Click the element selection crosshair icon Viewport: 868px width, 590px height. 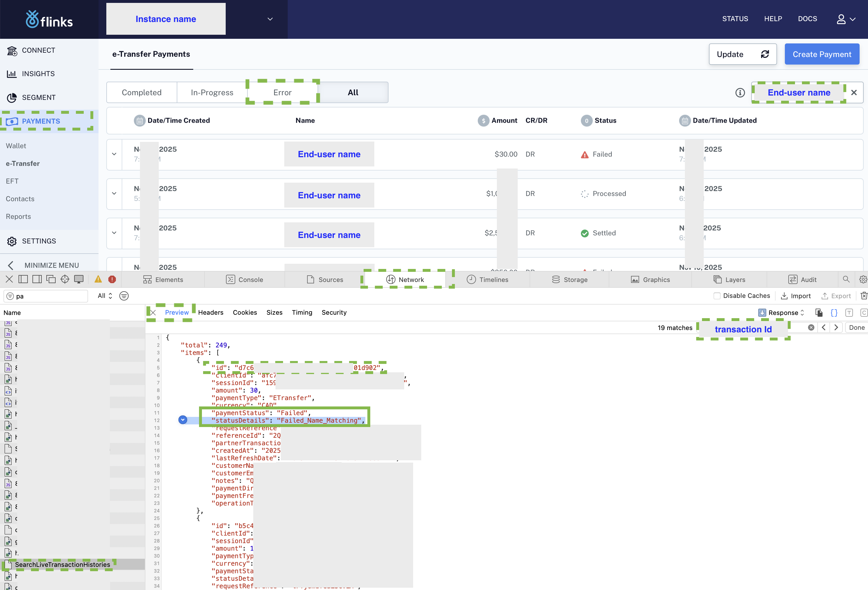(x=65, y=279)
